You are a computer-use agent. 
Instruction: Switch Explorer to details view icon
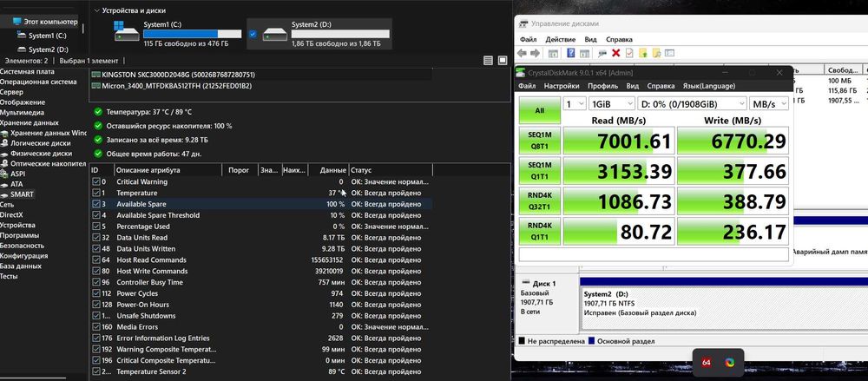click(488, 61)
